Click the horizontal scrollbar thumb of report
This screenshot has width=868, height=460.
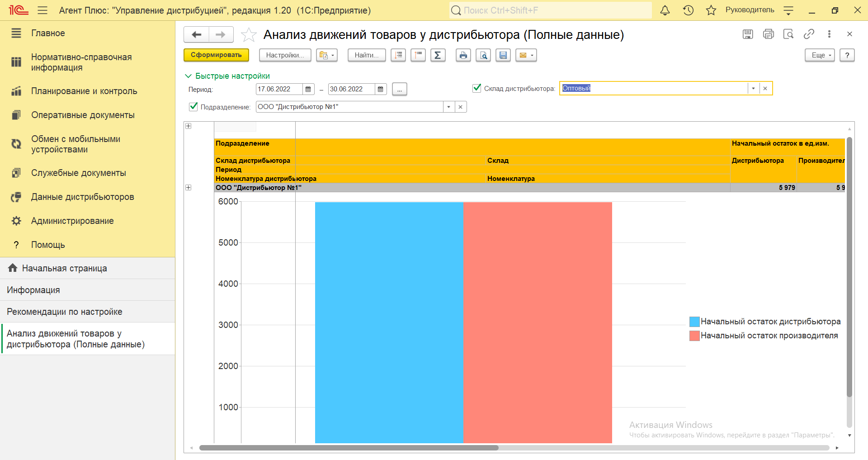pyautogui.click(x=349, y=448)
